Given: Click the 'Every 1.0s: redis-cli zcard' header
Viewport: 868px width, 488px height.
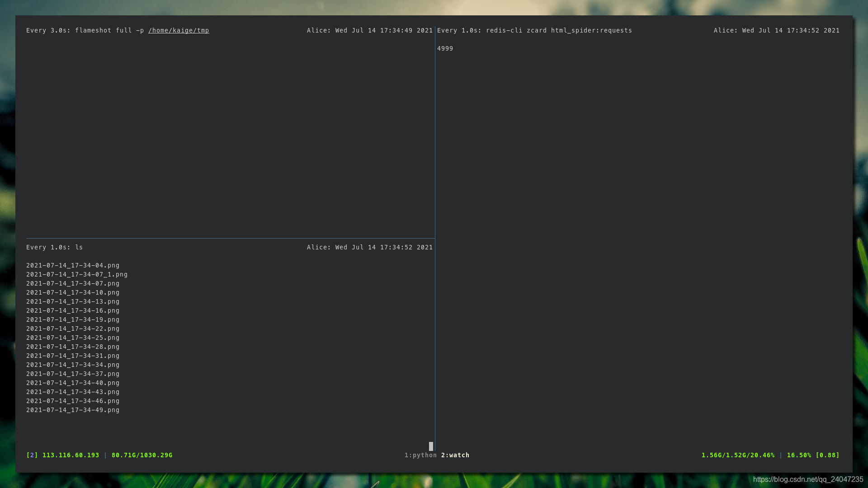Looking at the screenshot, I should 492,30.
